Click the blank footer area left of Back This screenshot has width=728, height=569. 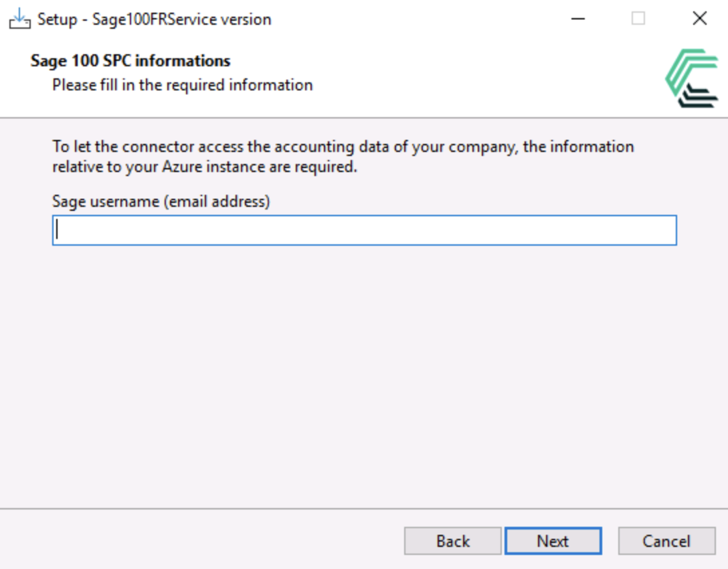(201, 541)
